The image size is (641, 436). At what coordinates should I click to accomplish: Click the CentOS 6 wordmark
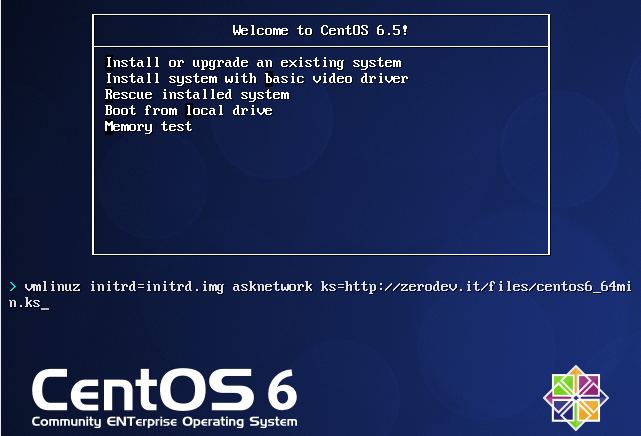coord(164,390)
